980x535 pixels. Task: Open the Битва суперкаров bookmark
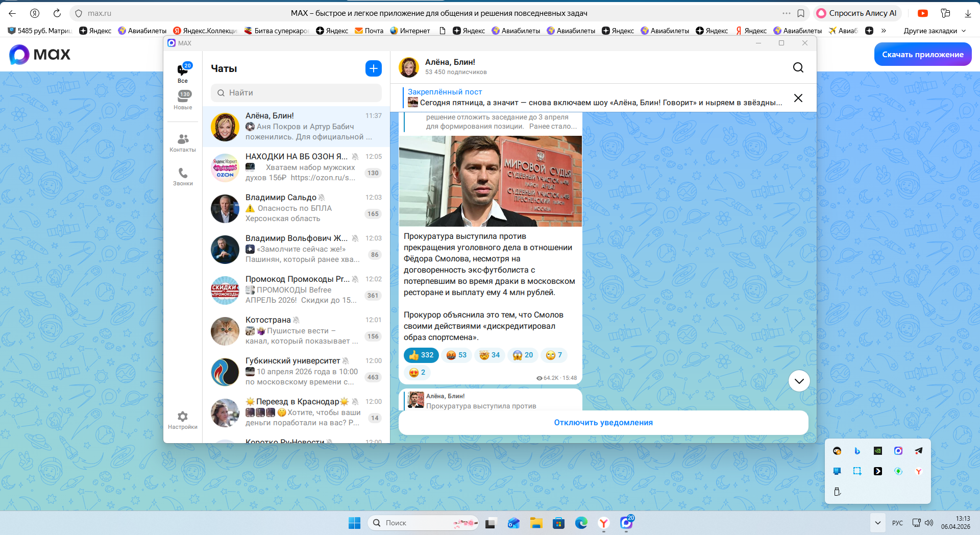277,31
